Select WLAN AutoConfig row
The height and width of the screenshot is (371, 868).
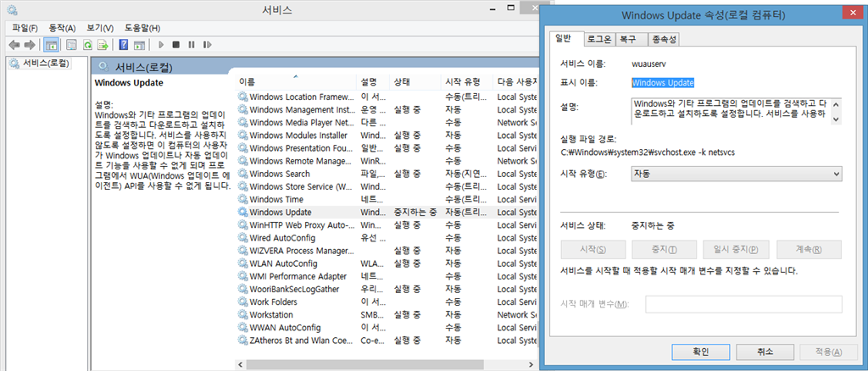pos(387,263)
